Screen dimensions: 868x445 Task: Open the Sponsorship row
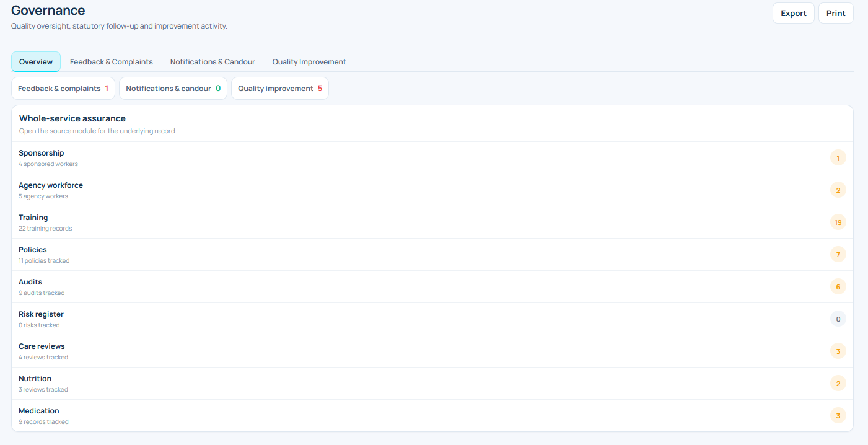point(432,158)
